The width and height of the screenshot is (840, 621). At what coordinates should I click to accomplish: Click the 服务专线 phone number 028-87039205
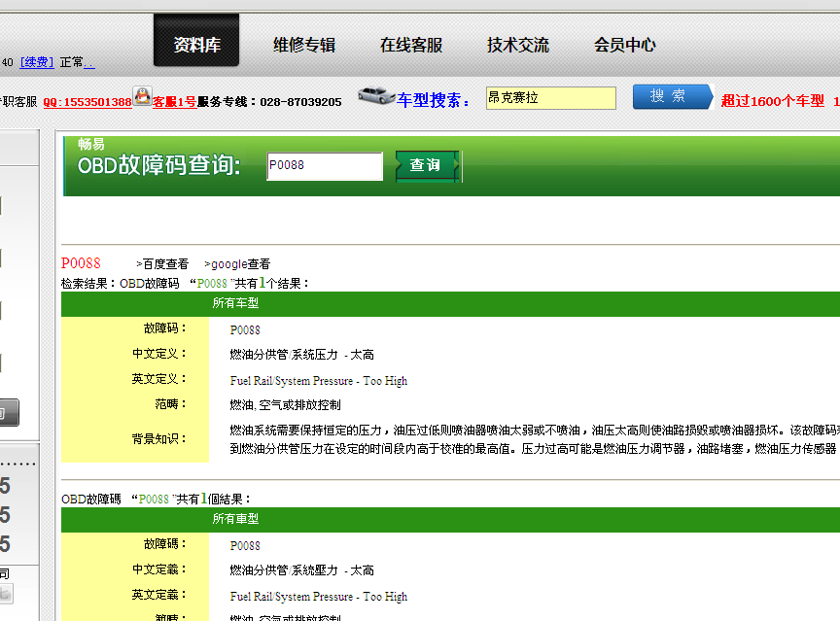pyautogui.click(x=300, y=102)
